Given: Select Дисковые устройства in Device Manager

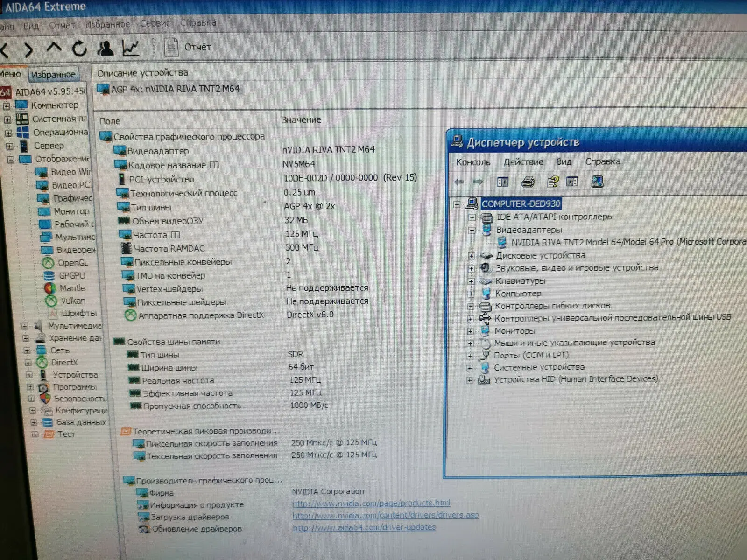Looking at the screenshot, I should click(x=540, y=256).
